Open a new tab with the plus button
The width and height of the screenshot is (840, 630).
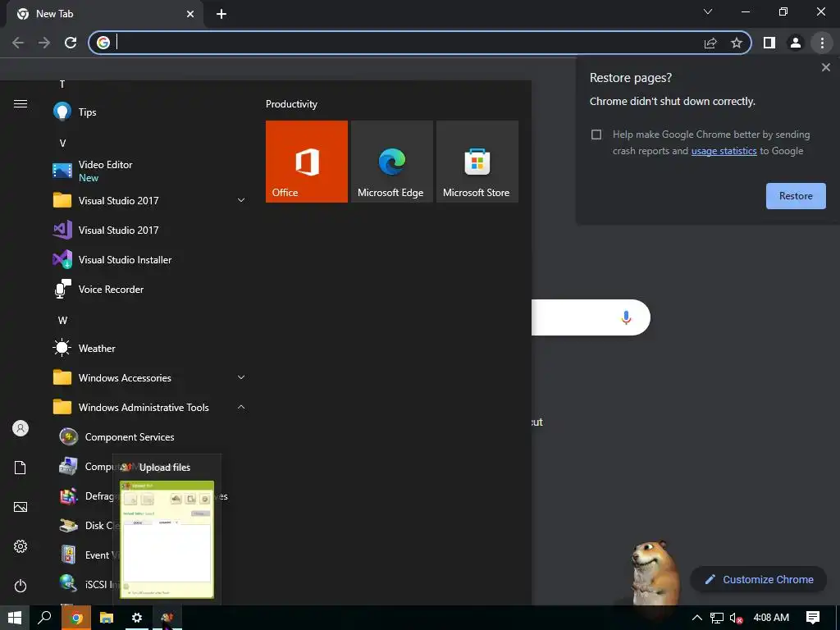[221, 15]
